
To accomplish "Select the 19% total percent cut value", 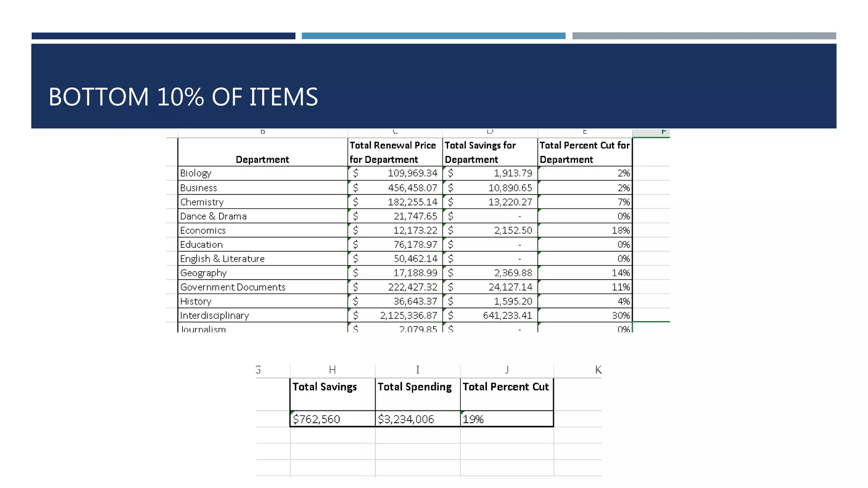I will pyautogui.click(x=507, y=419).
